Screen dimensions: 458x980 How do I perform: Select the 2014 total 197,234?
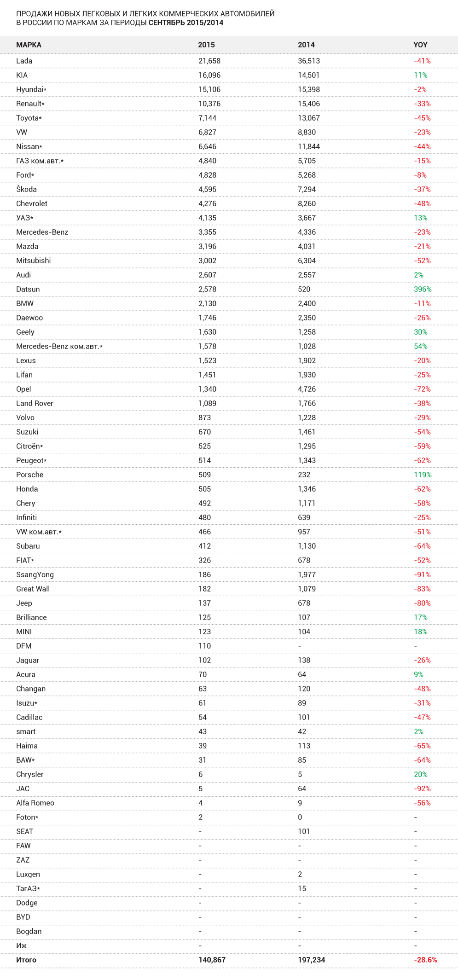point(311,960)
